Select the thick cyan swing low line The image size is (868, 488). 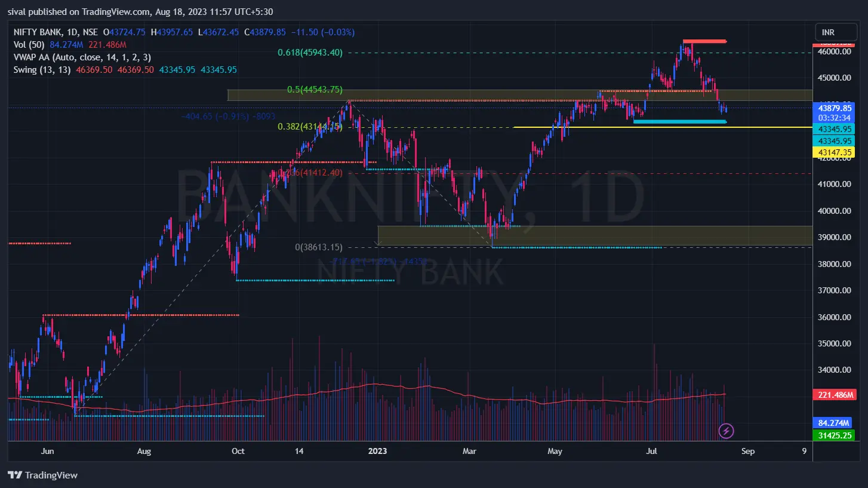click(679, 122)
